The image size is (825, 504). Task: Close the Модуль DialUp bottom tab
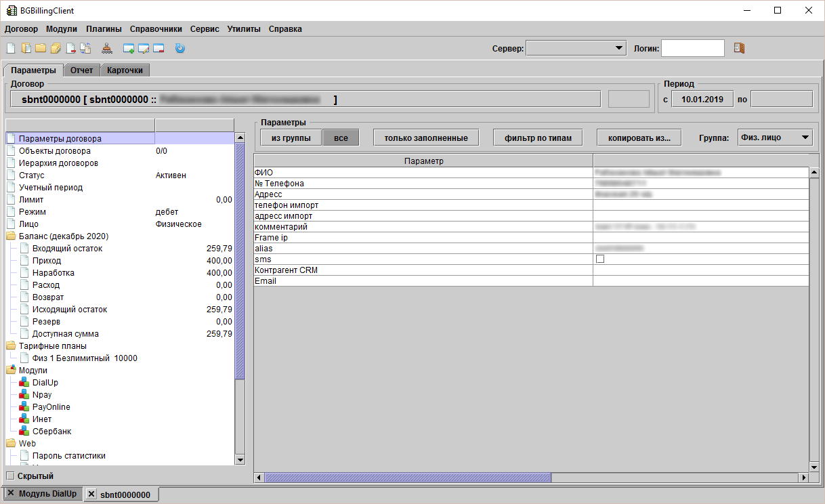click(10, 493)
